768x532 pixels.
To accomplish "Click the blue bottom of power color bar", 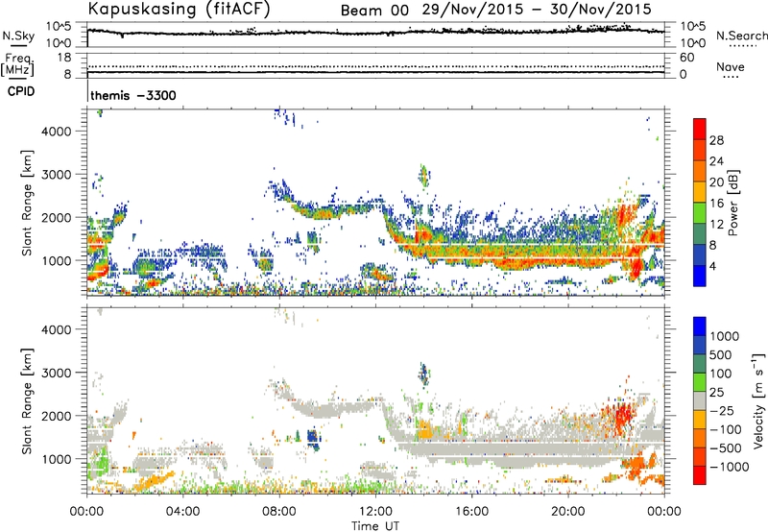I will (x=700, y=276).
